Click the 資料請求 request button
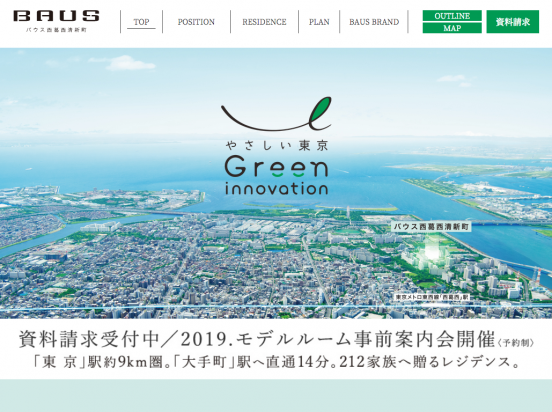 (x=513, y=22)
